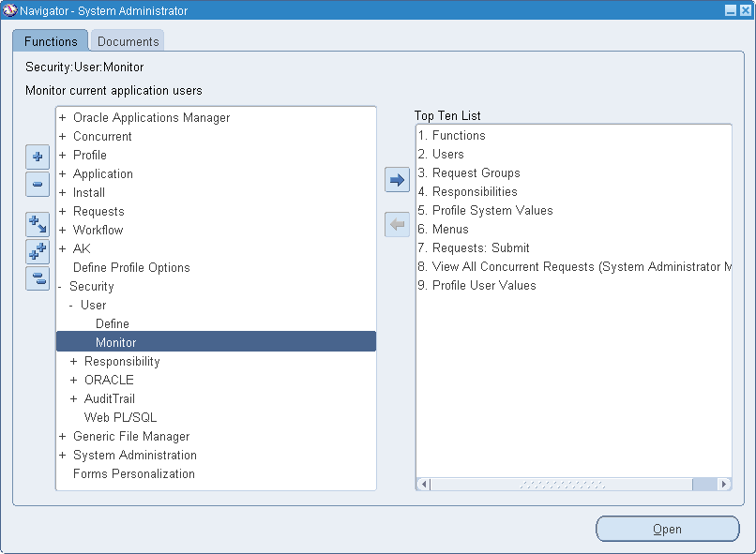Click the remove-from-list left arrow button
The width and height of the screenshot is (756, 554).
click(397, 224)
